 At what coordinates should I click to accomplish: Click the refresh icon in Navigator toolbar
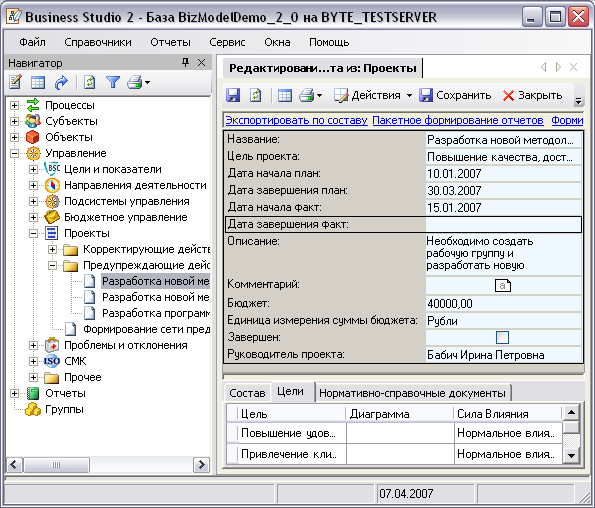[x=90, y=82]
